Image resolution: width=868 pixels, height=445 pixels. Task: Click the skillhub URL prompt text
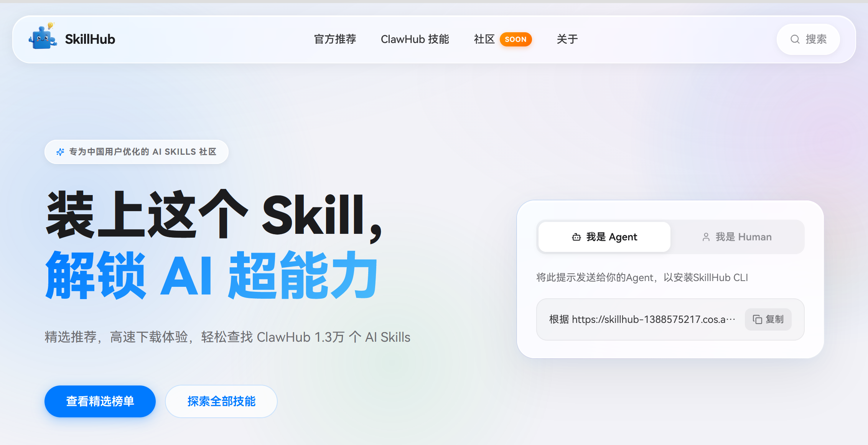tap(642, 319)
